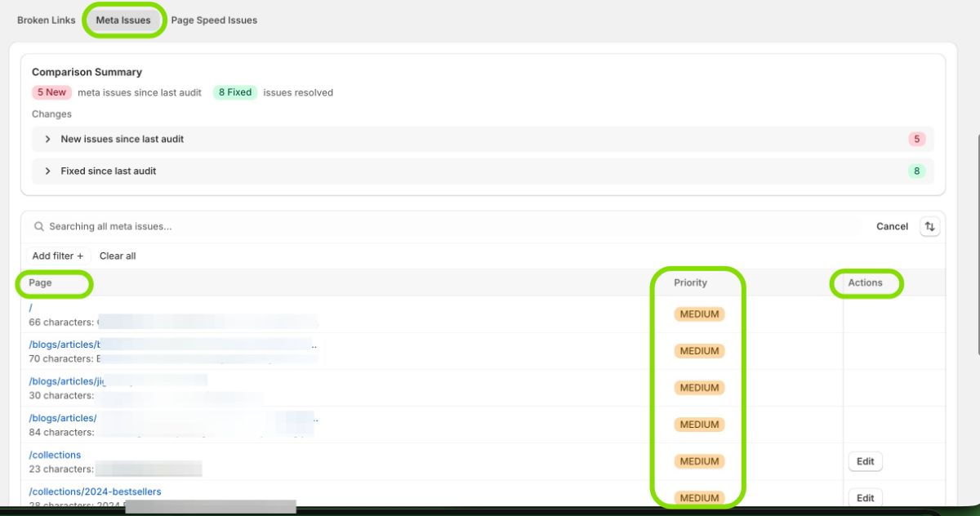
Task: Click the Priority column header
Action: (x=690, y=282)
